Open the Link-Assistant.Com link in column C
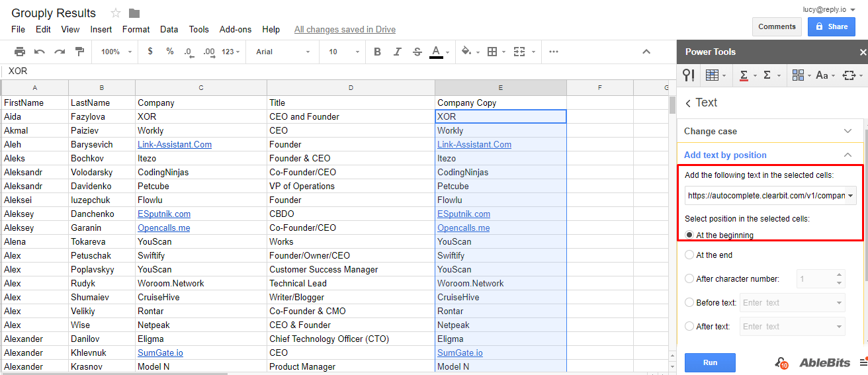 point(175,144)
